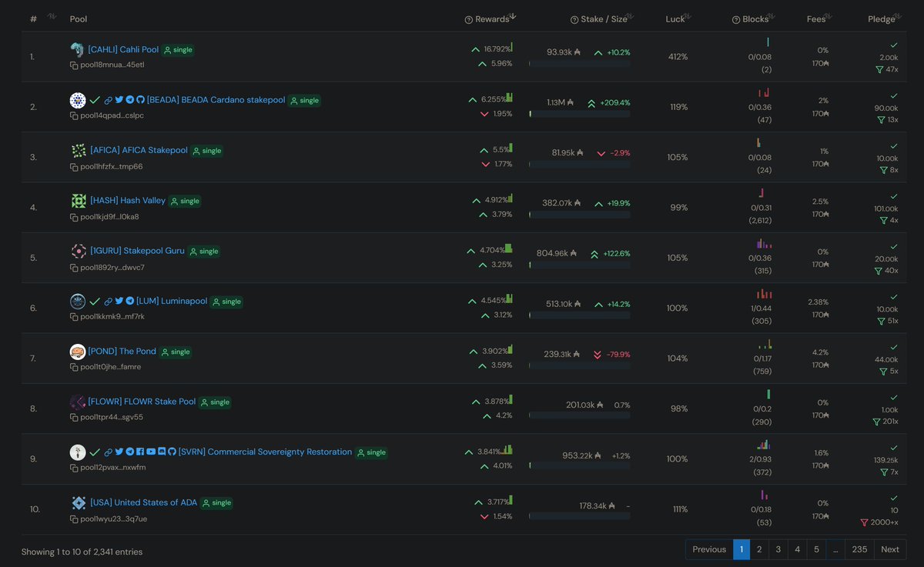Click Stakepool Guru's avatar image
Image resolution: width=924 pixels, height=567 pixels.
click(78, 251)
